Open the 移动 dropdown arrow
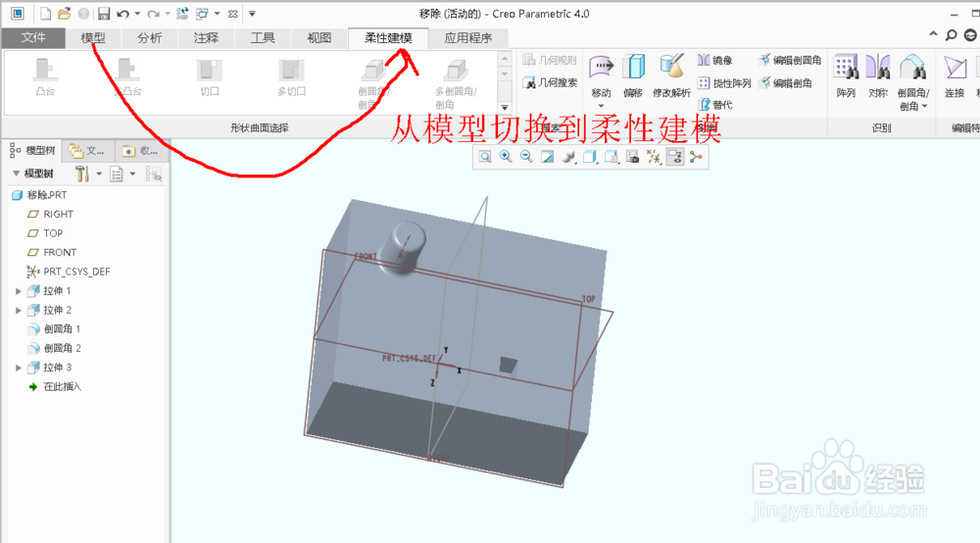 pyautogui.click(x=601, y=106)
